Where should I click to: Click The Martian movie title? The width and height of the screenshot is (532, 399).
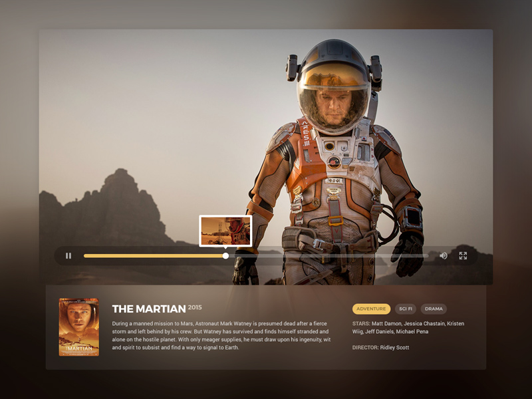point(148,309)
